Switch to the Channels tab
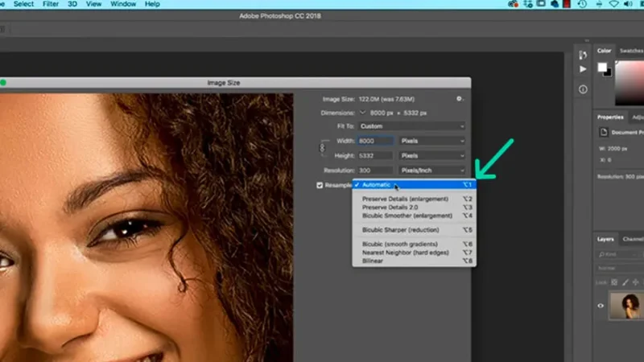 coord(633,239)
